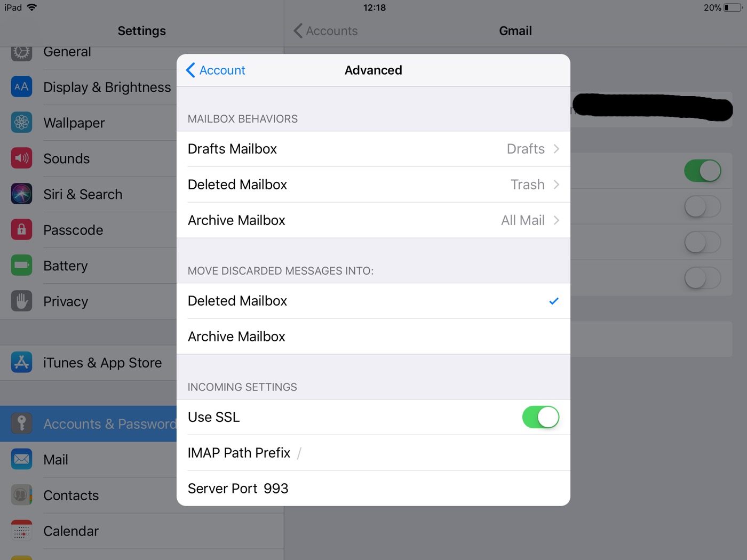This screenshot has width=747, height=560.
Task: Toggle the fourth switch in Gmail pane
Action: tap(702, 278)
